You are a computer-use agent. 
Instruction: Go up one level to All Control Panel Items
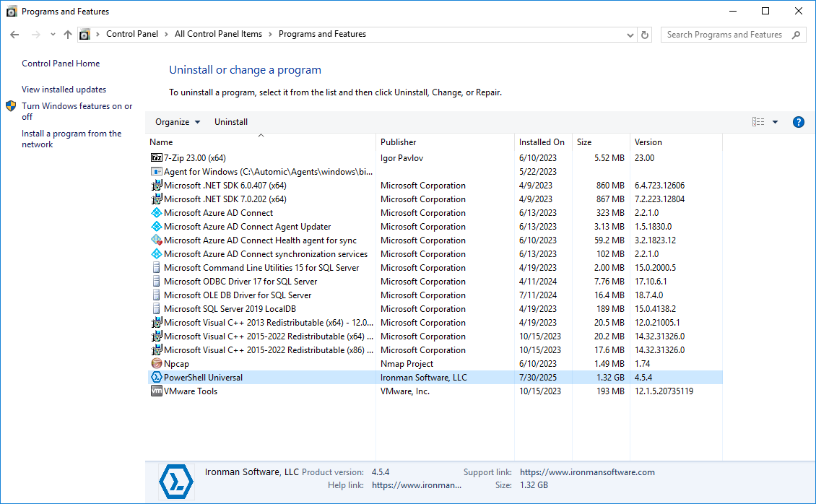click(68, 35)
